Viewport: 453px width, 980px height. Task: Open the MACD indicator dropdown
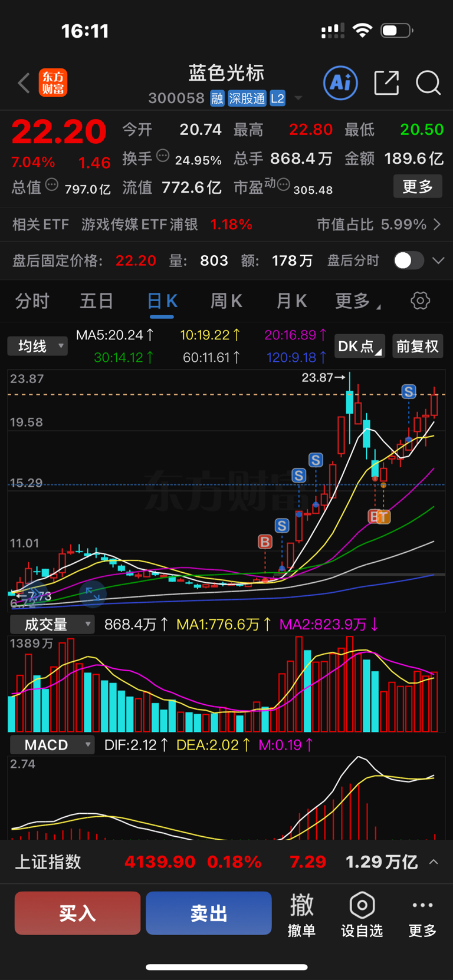point(52,745)
